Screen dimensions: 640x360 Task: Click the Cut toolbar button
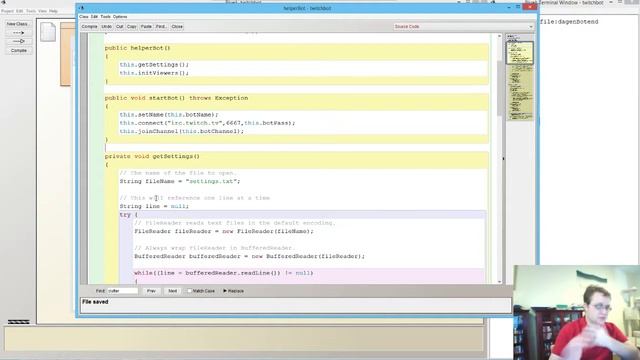click(120, 27)
